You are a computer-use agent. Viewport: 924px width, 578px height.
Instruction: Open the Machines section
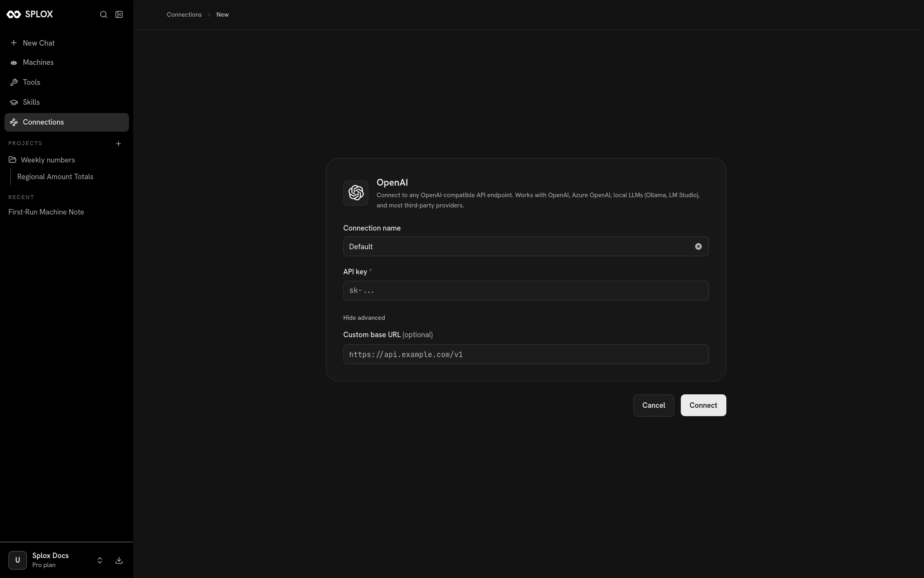point(67,62)
